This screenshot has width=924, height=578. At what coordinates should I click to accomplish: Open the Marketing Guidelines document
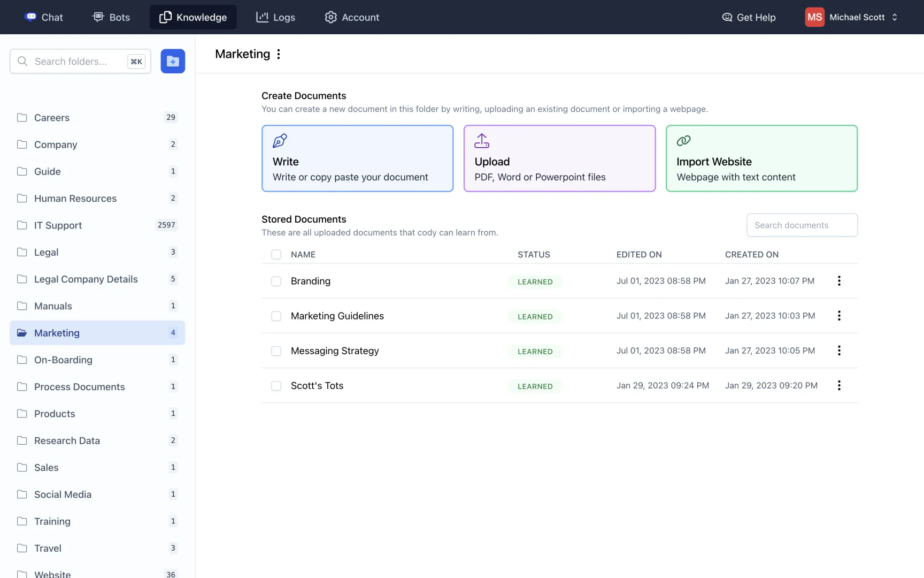click(x=337, y=316)
